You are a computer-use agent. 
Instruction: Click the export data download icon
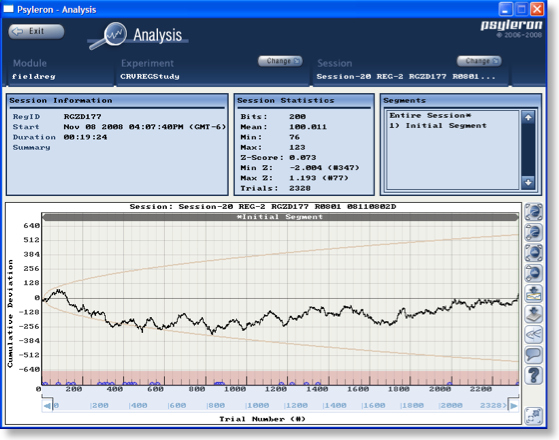pos(533,314)
